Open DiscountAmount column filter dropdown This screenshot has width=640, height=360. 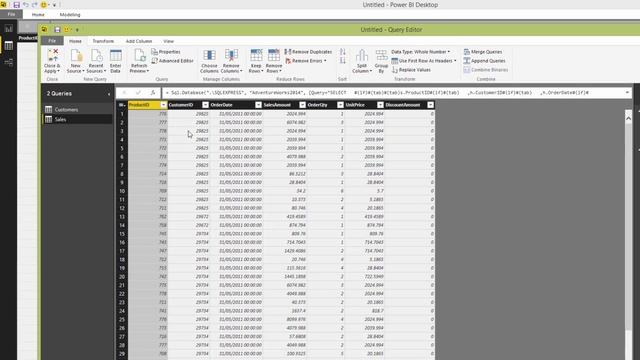coord(431,105)
